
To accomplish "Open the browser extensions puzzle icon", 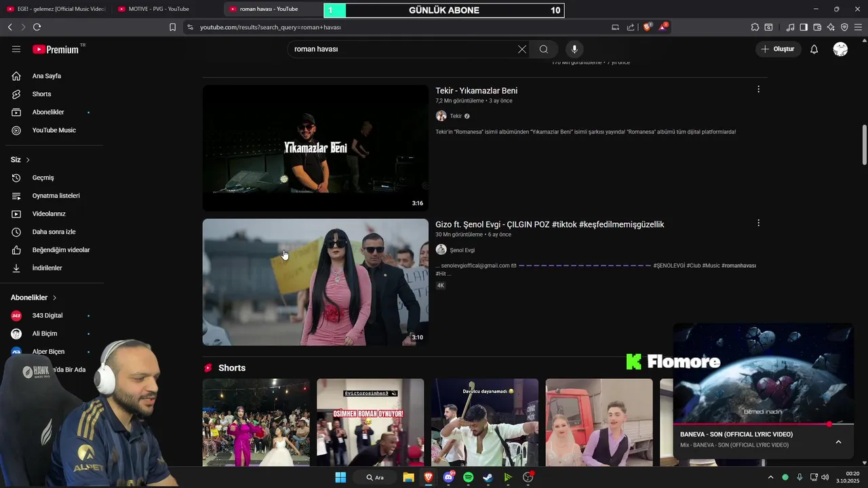I will pos(755,27).
